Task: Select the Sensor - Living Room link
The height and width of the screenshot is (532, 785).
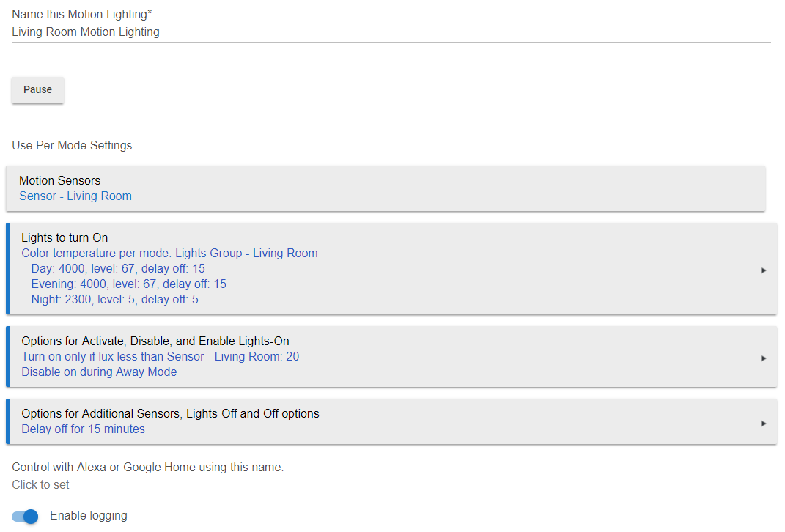Action: point(75,196)
